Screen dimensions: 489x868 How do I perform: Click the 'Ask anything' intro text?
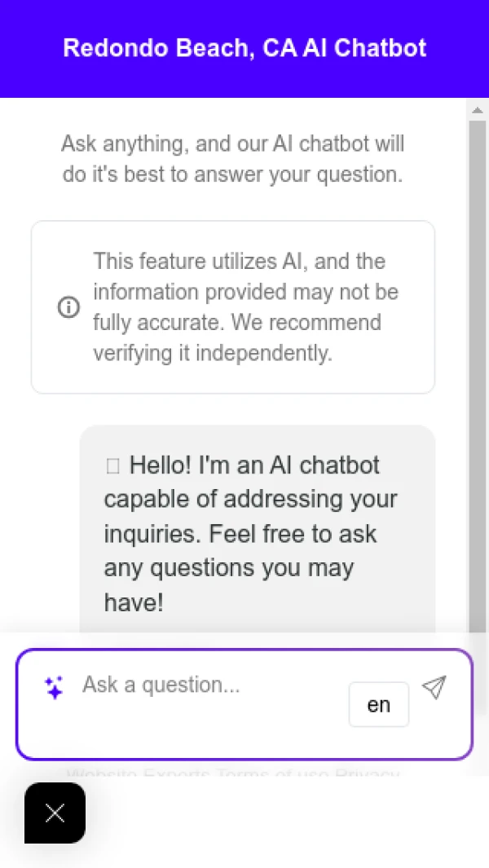point(232,159)
